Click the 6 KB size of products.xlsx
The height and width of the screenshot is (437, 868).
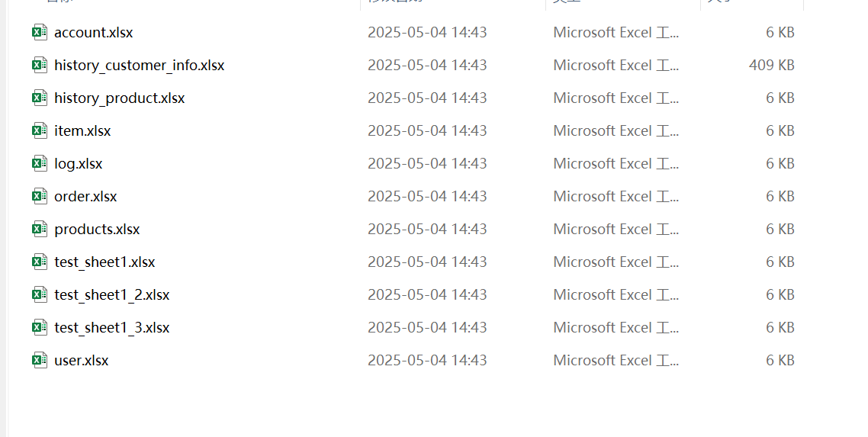(780, 229)
